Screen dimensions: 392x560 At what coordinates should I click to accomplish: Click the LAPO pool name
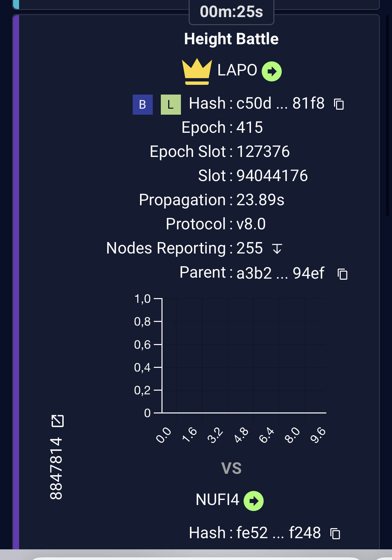237,70
